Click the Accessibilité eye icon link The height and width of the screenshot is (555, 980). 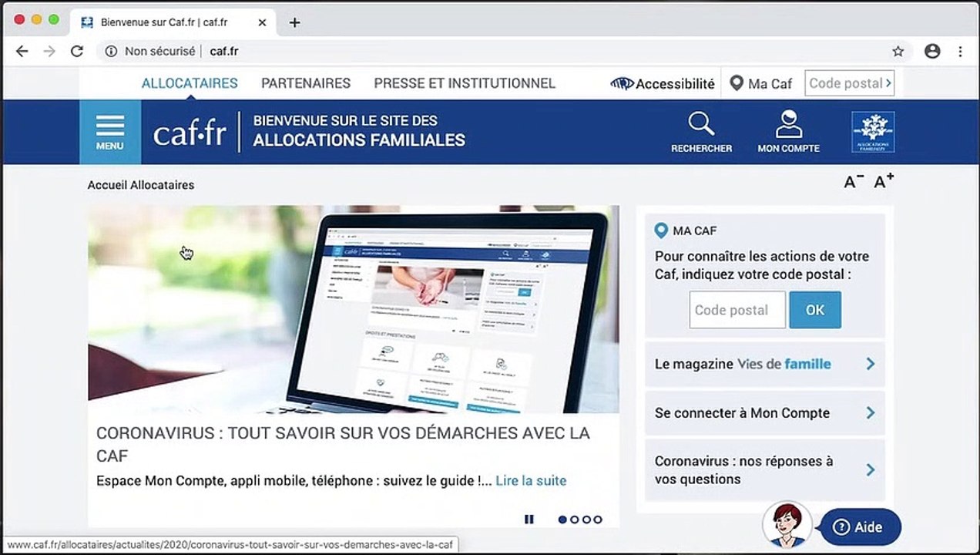click(x=663, y=83)
